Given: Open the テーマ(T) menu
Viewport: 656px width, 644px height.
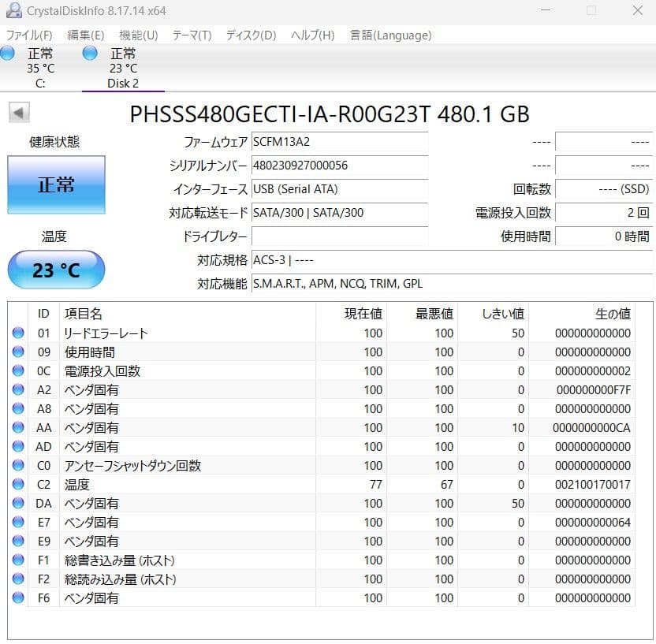Looking at the screenshot, I should pyautogui.click(x=192, y=35).
